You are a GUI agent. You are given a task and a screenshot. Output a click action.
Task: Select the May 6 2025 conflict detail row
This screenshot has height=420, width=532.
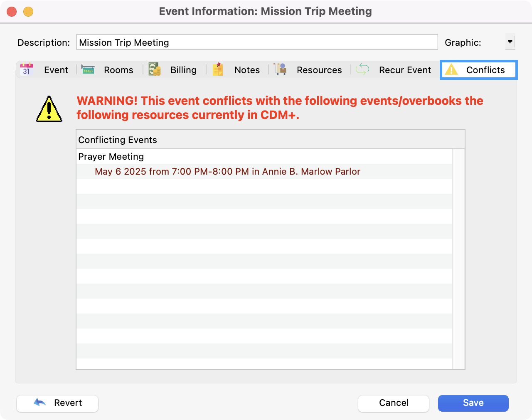coord(227,172)
